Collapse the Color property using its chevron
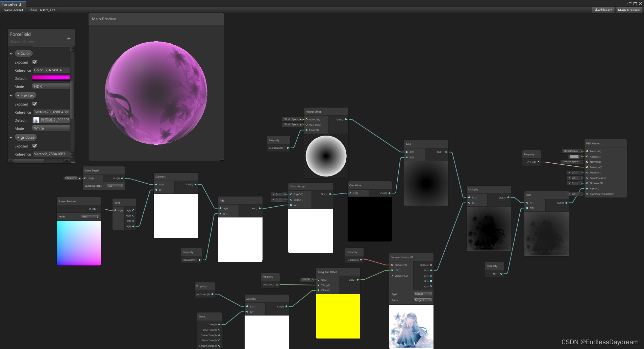644x349 pixels. pyautogui.click(x=11, y=53)
